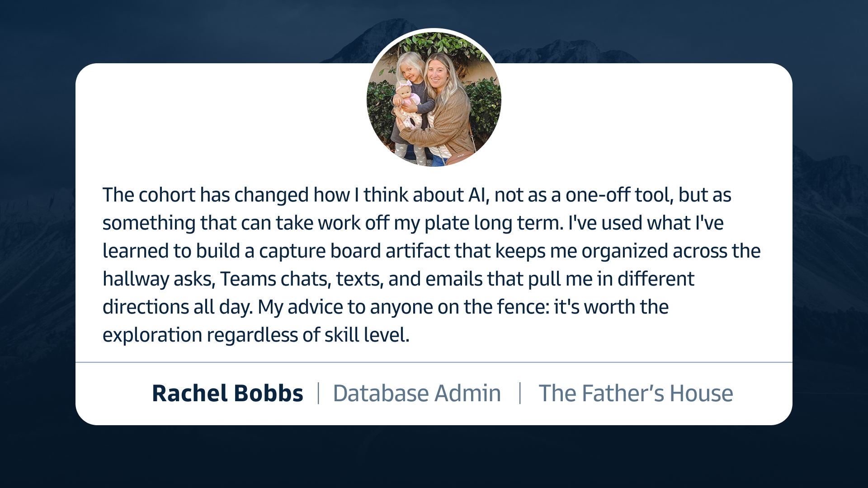The image size is (868, 488).
Task: Click the separator between name and Database Admin
Action: point(318,393)
